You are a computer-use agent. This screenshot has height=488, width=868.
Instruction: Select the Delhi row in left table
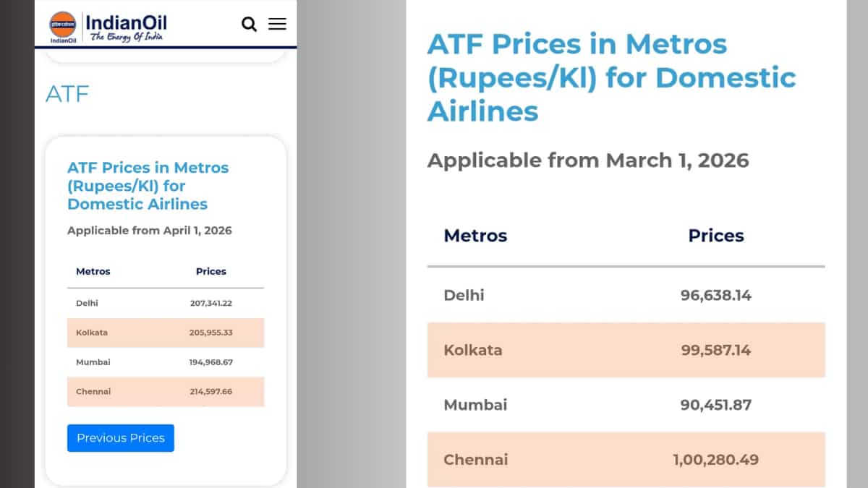165,304
